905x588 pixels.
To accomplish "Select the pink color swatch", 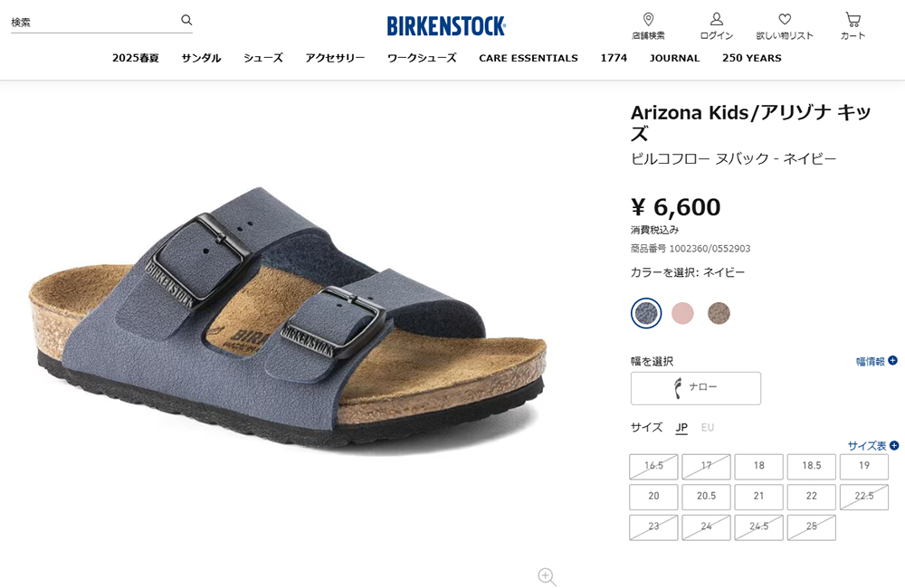I will coord(682,313).
